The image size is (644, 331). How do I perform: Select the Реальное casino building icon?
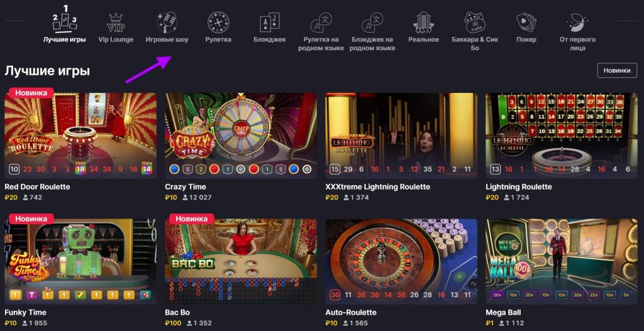423,23
